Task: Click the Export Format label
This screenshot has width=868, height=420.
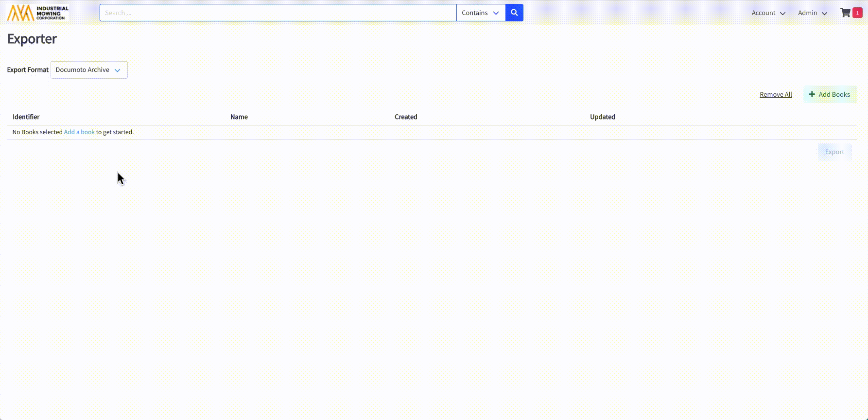Action: [28, 70]
